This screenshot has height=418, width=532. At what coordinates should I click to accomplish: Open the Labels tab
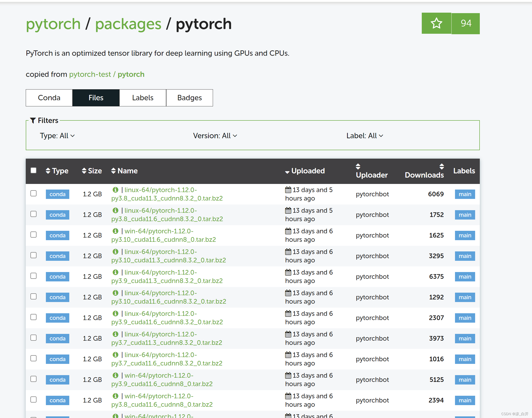(x=143, y=98)
